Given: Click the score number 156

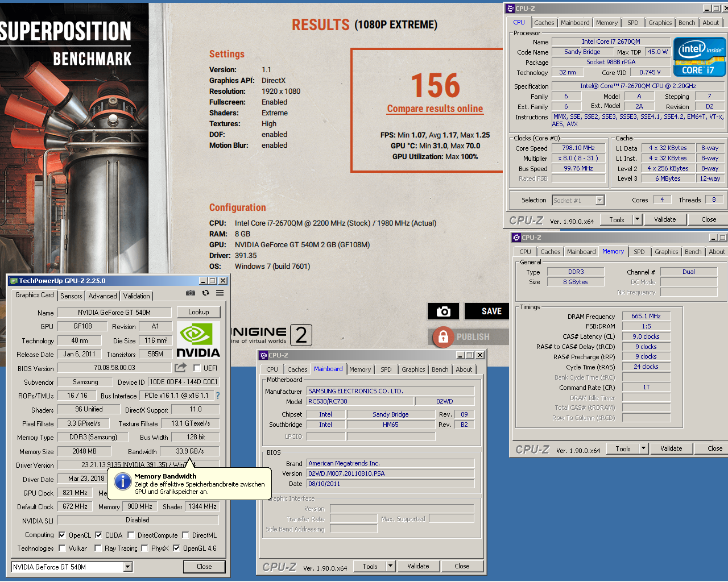Looking at the screenshot, I should click(x=435, y=85).
